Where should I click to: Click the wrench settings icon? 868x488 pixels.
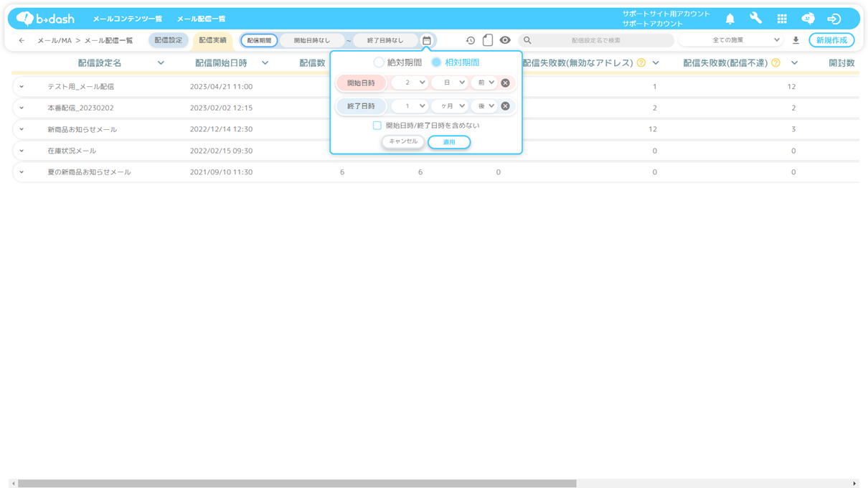755,19
